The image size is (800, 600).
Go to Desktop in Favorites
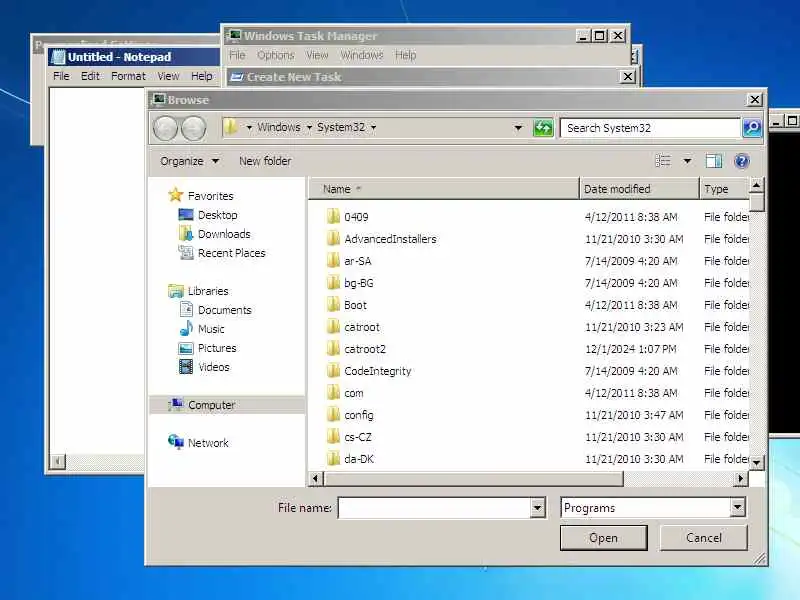click(217, 215)
